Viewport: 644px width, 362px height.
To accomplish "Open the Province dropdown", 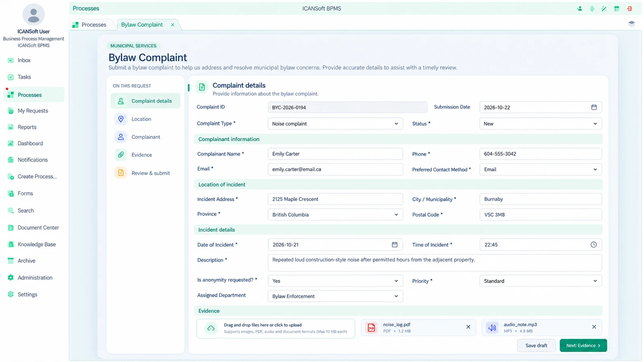I will point(335,215).
